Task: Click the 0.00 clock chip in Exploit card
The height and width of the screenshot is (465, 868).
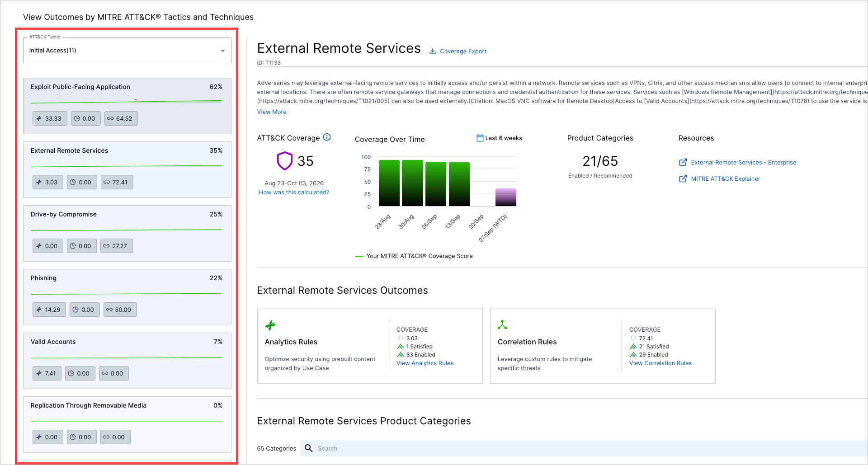Action: [85, 118]
